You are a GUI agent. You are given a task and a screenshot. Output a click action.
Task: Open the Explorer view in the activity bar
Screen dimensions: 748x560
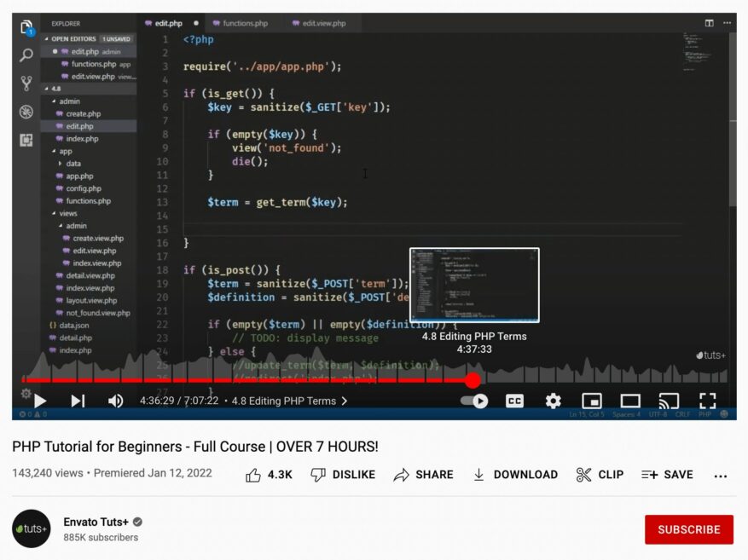pos(25,26)
